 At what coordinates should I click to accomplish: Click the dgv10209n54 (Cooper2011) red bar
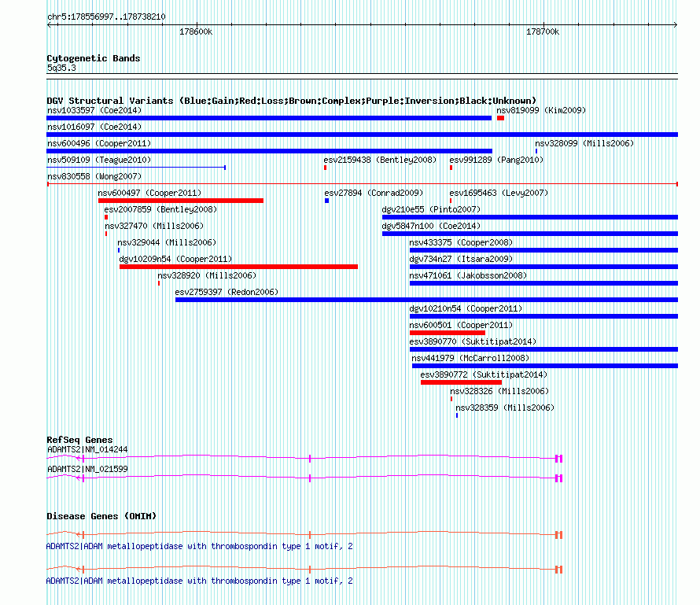point(239,267)
